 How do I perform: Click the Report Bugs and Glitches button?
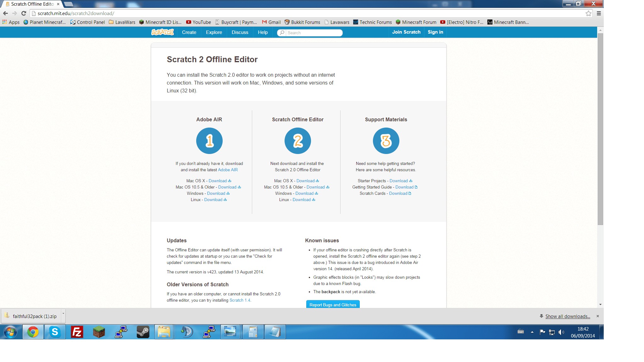point(333,305)
